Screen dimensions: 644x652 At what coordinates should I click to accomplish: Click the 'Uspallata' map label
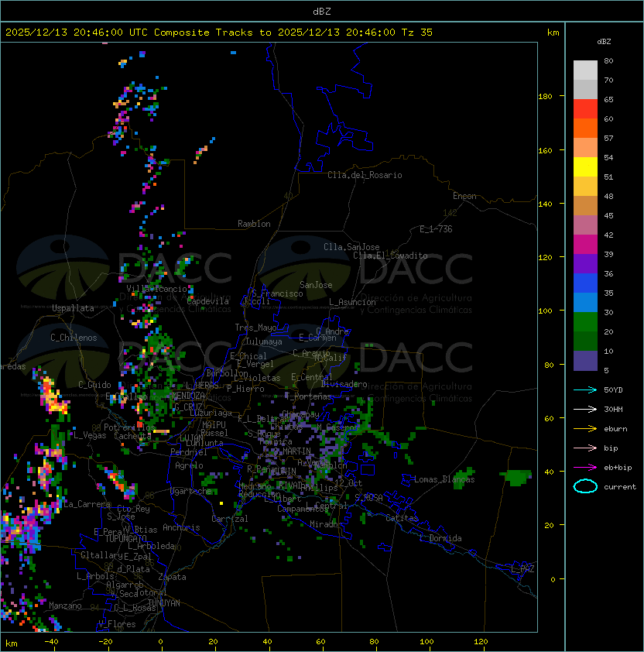coord(73,308)
